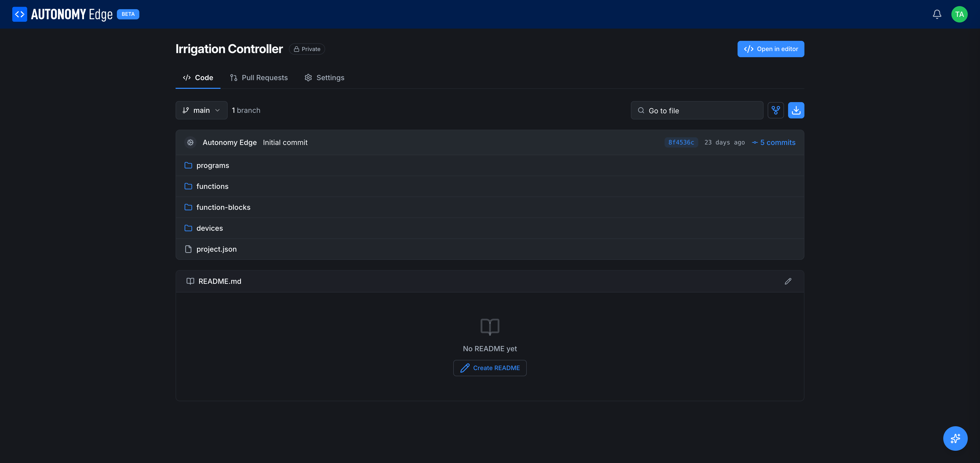The width and height of the screenshot is (980, 463).
Task: Click the project.json file icon
Action: click(188, 249)
